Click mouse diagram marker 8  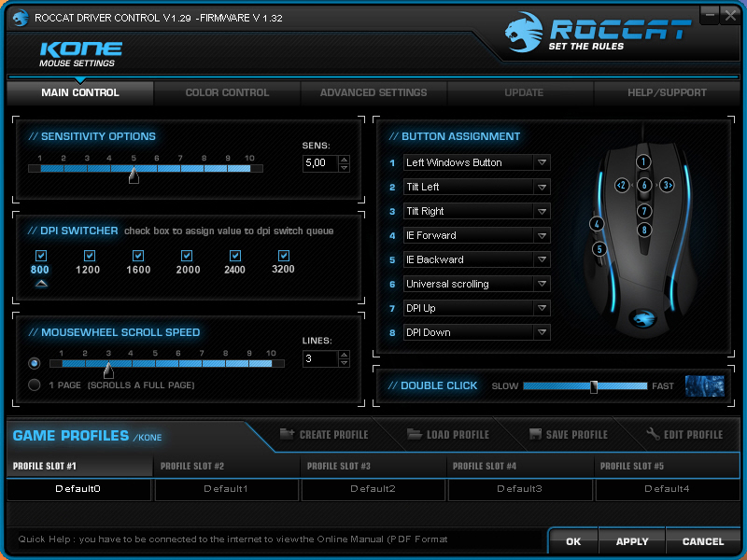pyautogui.click(x=644, y=230)
